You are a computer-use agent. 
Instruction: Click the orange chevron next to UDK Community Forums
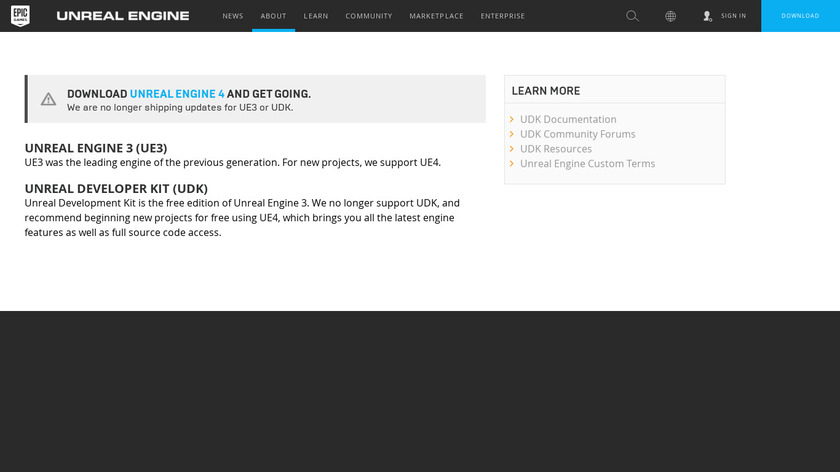pos(512,134)
